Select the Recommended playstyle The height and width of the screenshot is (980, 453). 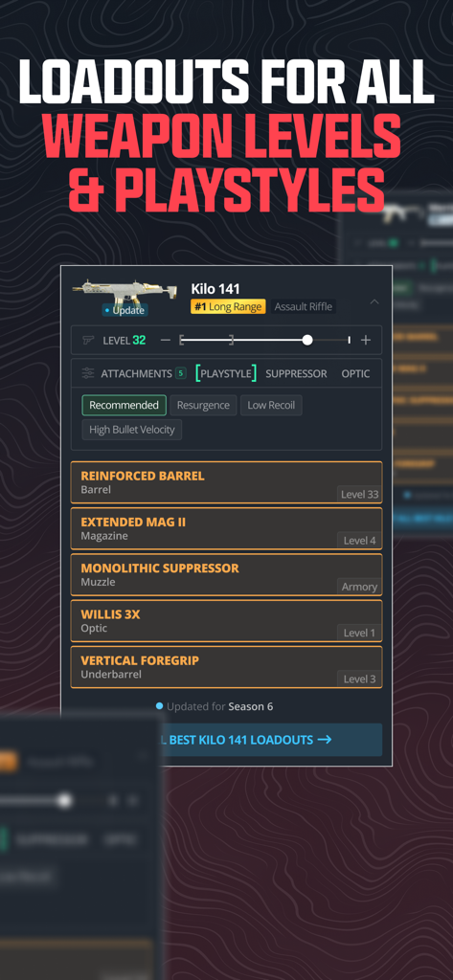[124, 405]
